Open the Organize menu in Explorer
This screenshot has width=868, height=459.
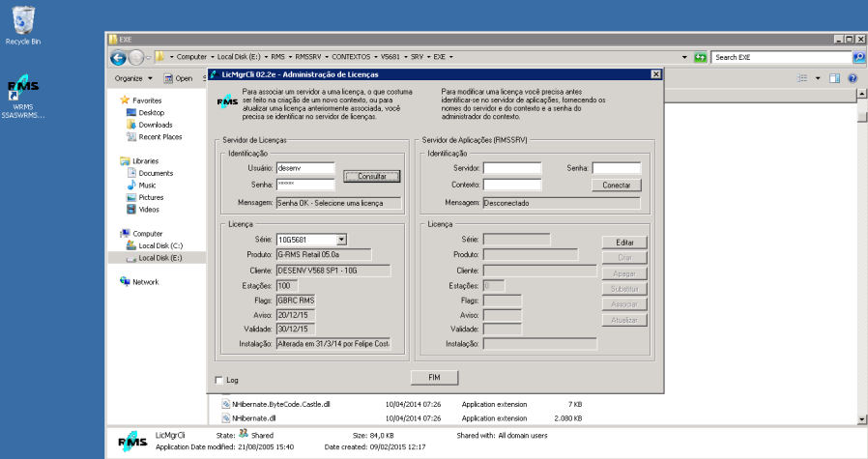coord(133,78)
